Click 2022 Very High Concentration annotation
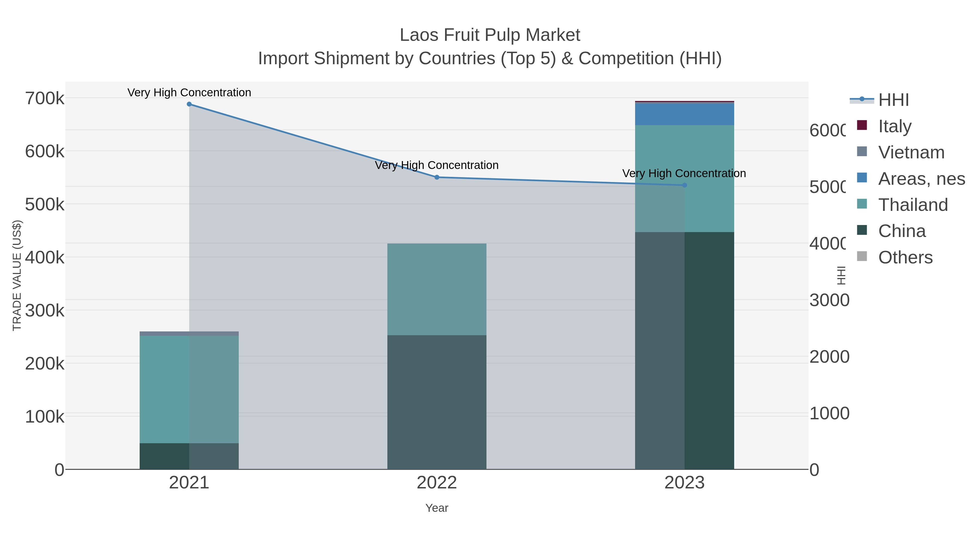Image resolution: width=980 pixels, height=551 pixels. point(437,165)
